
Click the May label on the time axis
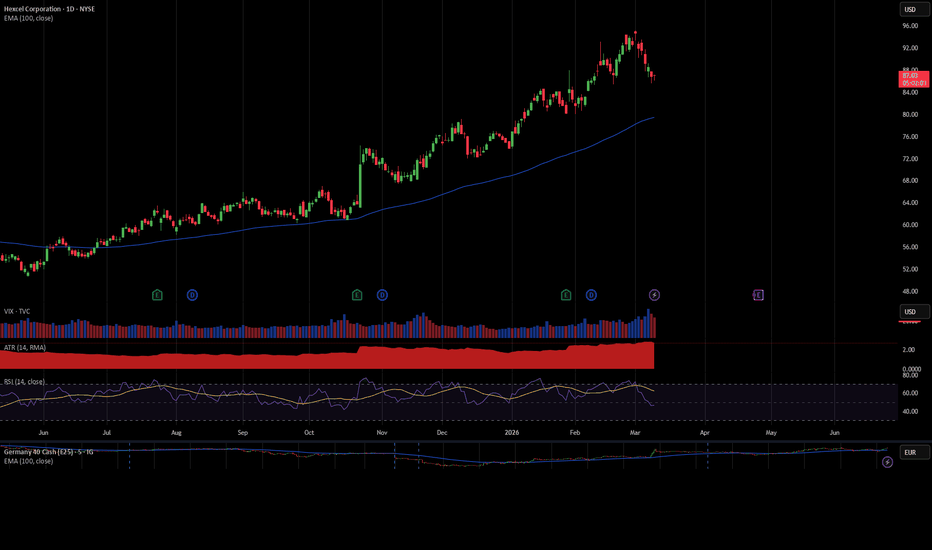point(771,433)
